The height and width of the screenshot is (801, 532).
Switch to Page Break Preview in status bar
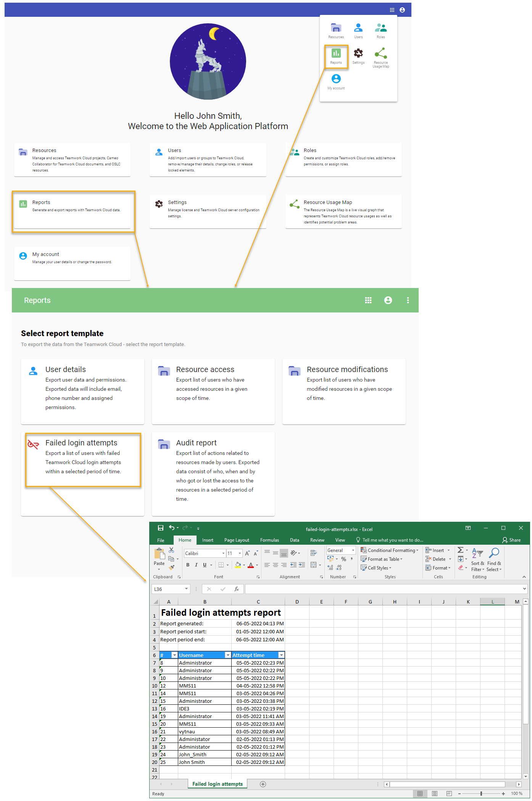pyautogui.click(x=449, y=793)
